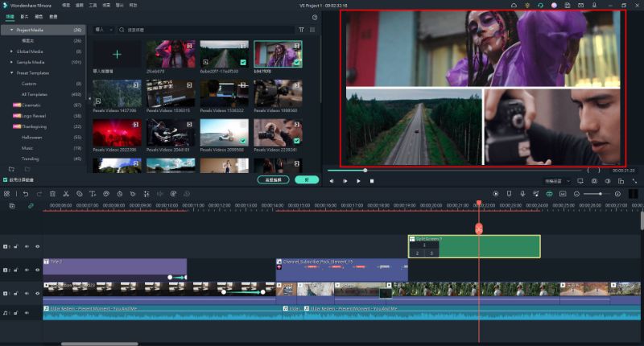This screenshot has width=644, height=346.
Task: Mute the audio music track
Action: coord(27,313)
